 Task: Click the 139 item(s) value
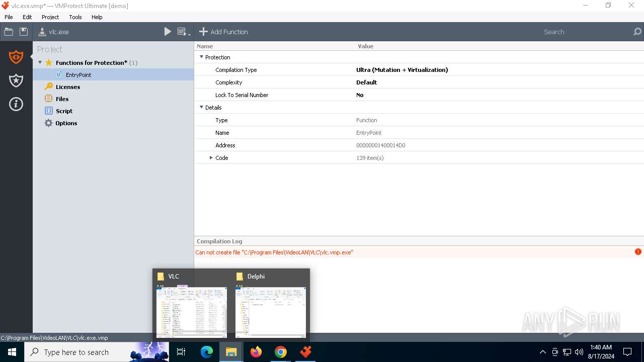pyautogui.click(x=370, y=158)
